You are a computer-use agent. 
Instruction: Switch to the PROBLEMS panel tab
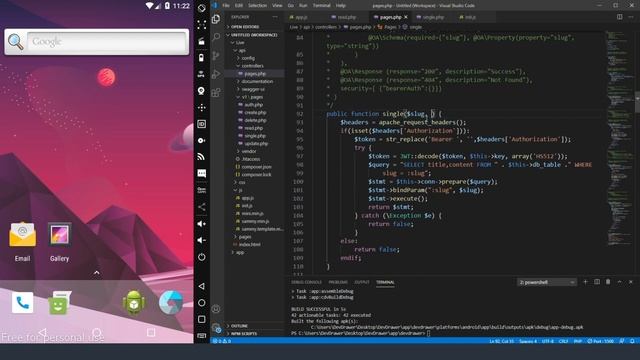click(x=338, y=282)
